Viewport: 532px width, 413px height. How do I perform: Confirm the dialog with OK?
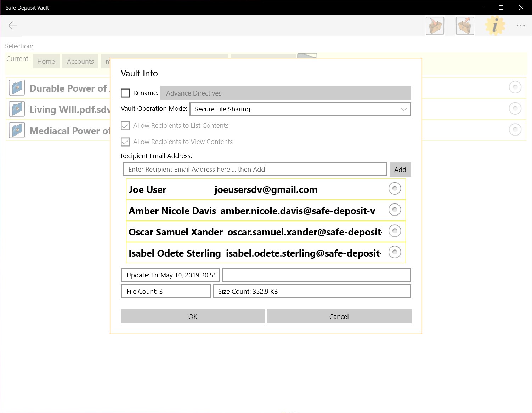click(193, 316)
